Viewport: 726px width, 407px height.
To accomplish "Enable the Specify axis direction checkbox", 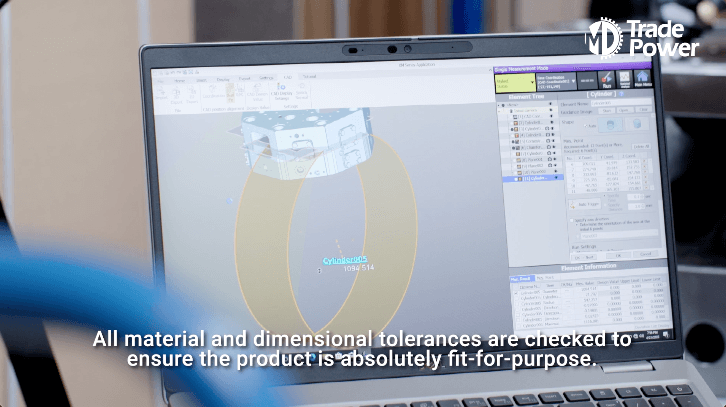I will click(571, 219).
